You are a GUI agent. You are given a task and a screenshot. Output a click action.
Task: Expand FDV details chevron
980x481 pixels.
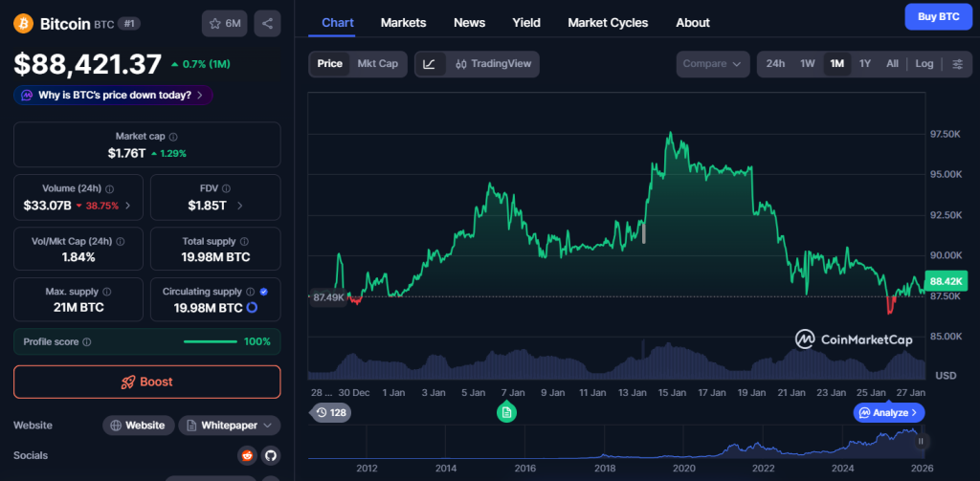tap(240, 206)
